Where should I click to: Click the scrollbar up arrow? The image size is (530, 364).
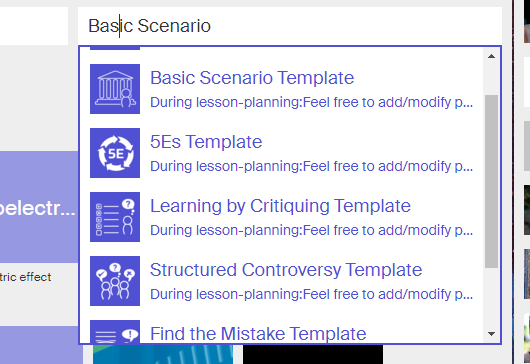click(491, 56)
